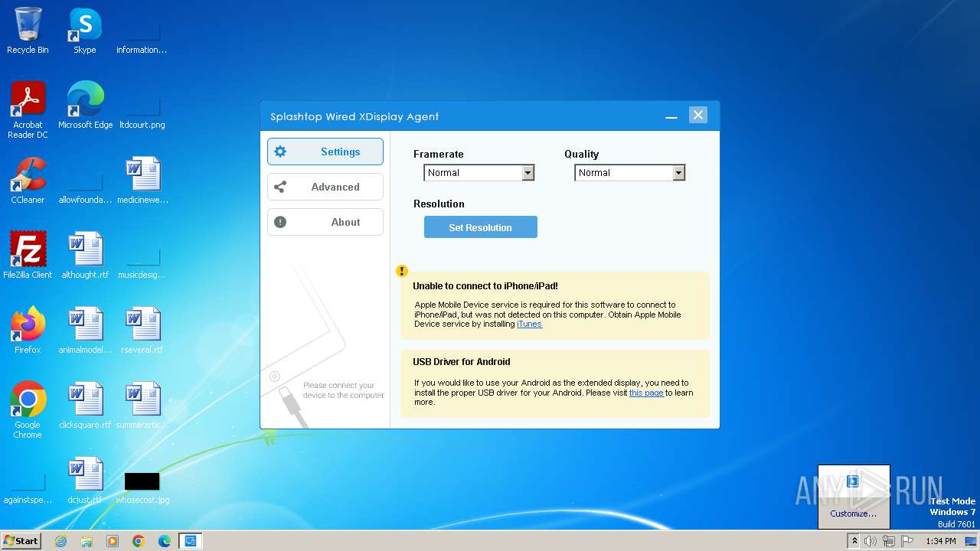980x551 pixels.
Task: Click the 1:34 PM taskbar clock
Action: 940,541
